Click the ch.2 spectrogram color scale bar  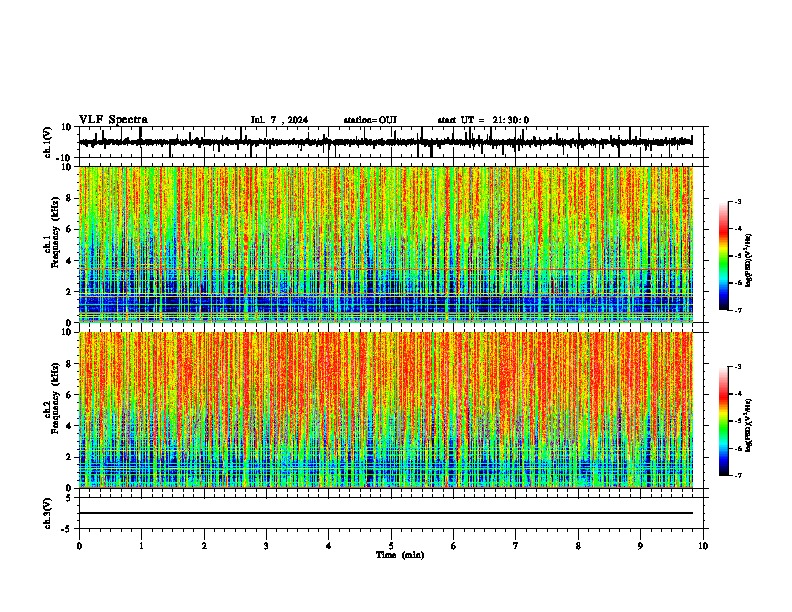pyautogui.click(x=723, y=421)
